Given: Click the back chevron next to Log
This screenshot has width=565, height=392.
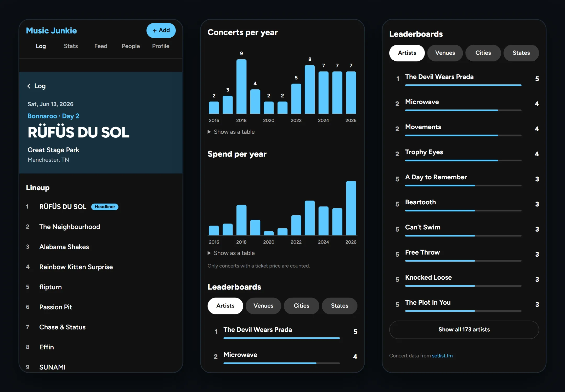Looking at the screenshot, I should [x=29, y=86].
